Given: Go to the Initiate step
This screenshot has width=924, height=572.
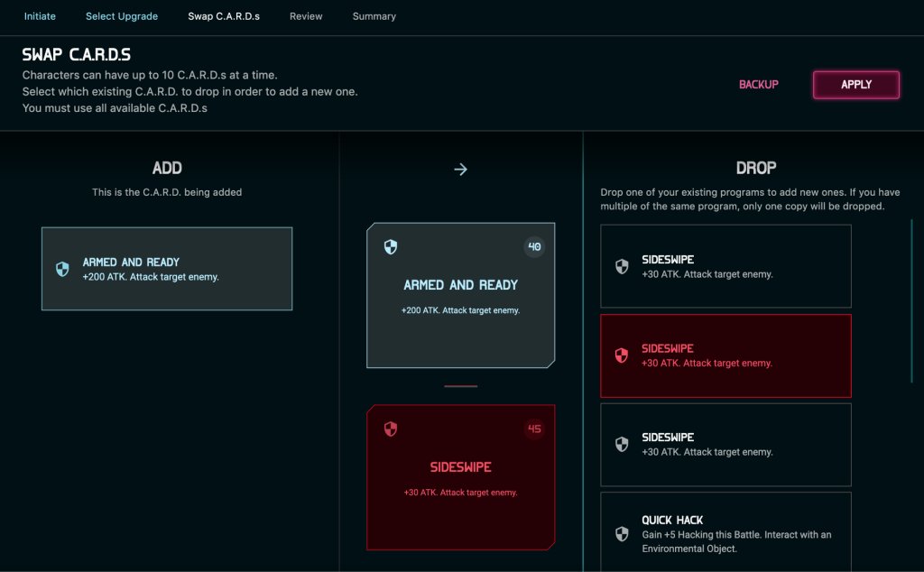Looking at the screenshot, I should [x=40, y=16].
